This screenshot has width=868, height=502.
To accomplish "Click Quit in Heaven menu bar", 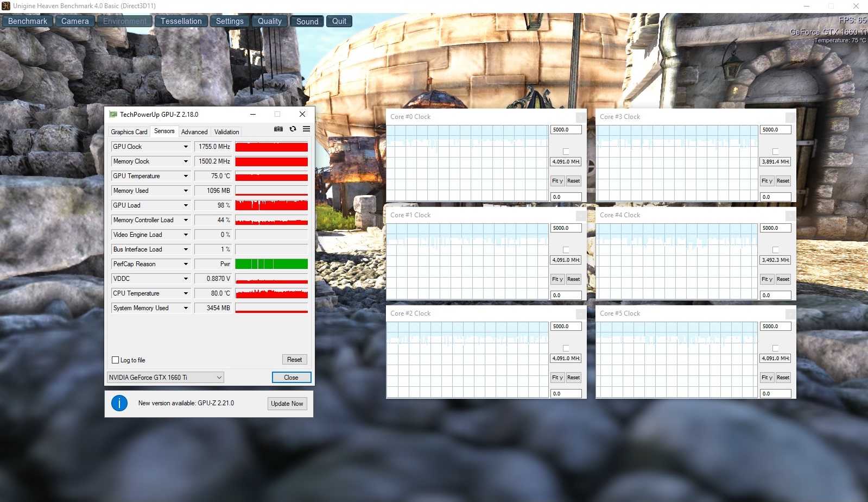I will 339,21.
